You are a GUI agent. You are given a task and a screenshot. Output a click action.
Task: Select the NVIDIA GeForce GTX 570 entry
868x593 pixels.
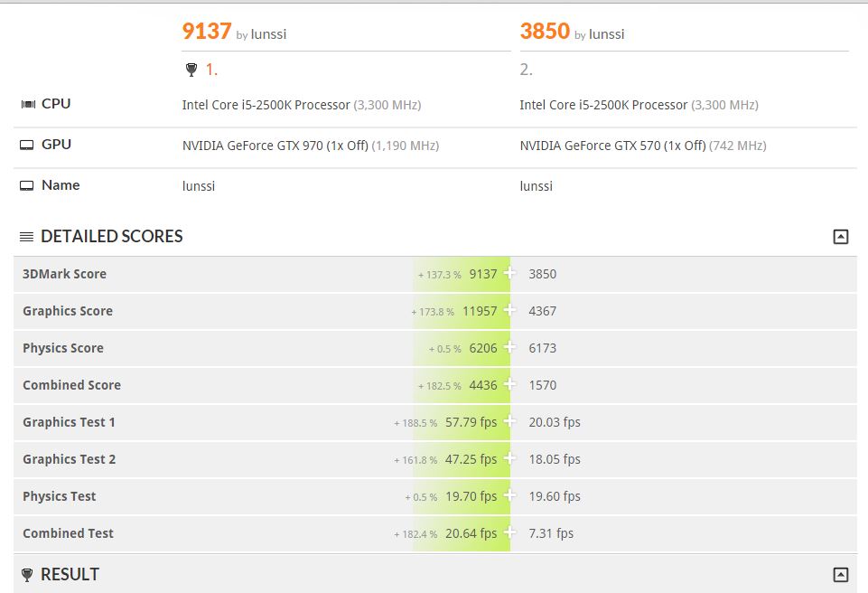click(612, 146)
